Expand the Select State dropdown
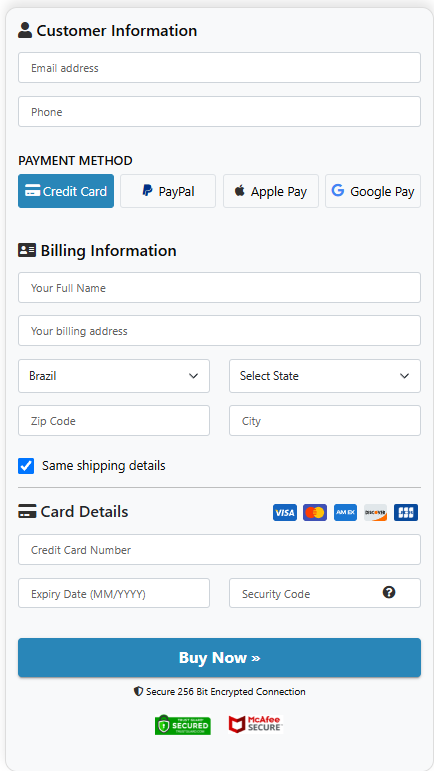 (x=325, y=376)
